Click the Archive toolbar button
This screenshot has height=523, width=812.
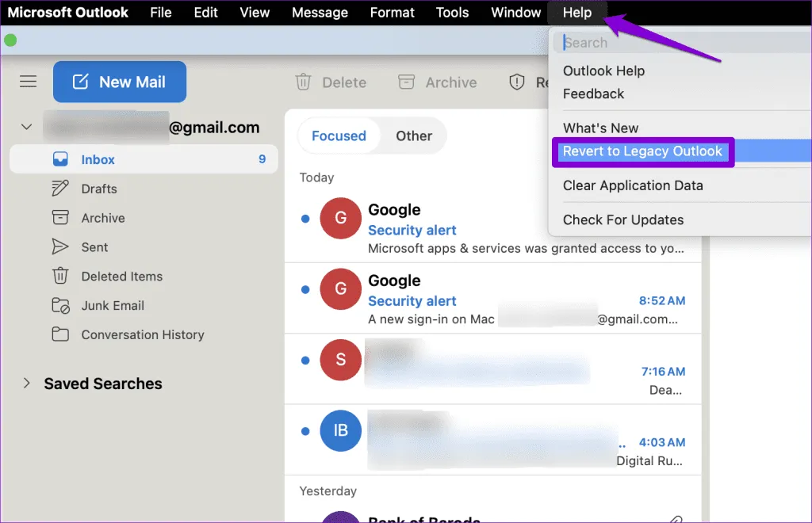[437, 82]
